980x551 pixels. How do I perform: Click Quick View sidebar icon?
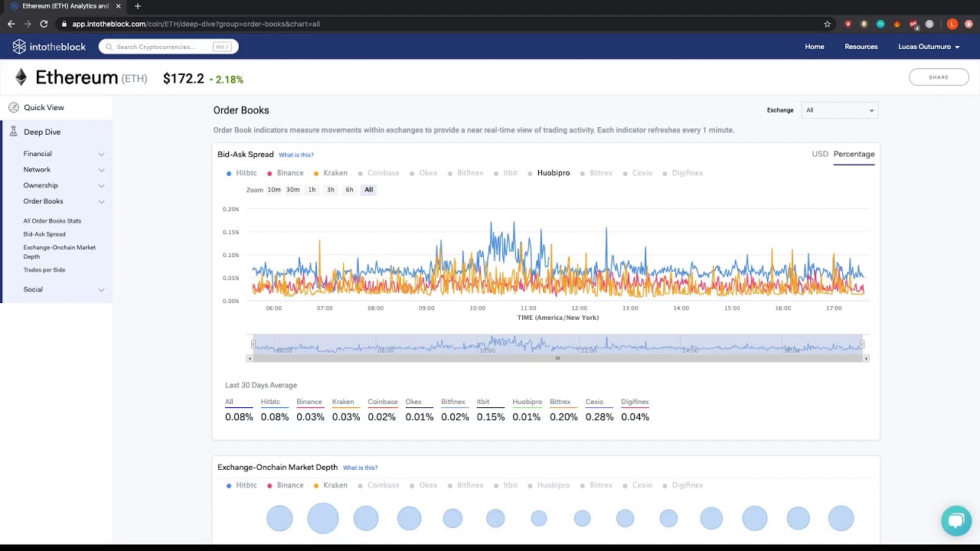[14, 107]
